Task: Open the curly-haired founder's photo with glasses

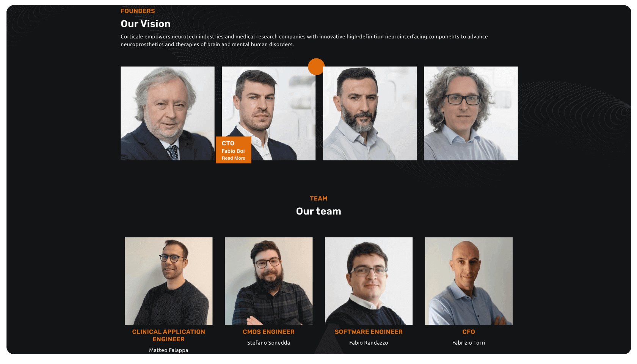Action: coord(471,113)
